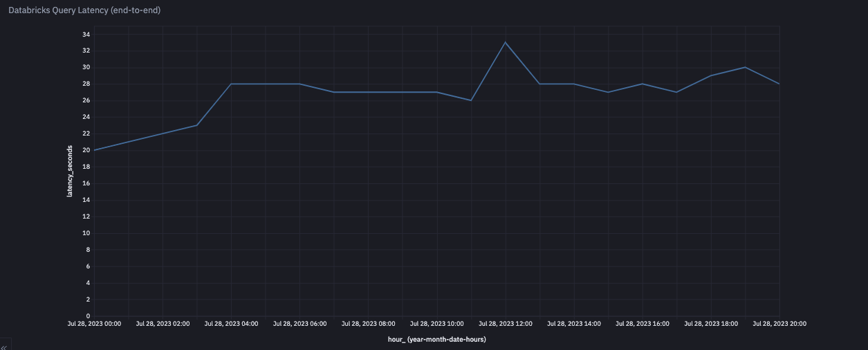Click the latency_seconds y-axis label
868x350 pixels.
tap(70, 171)
